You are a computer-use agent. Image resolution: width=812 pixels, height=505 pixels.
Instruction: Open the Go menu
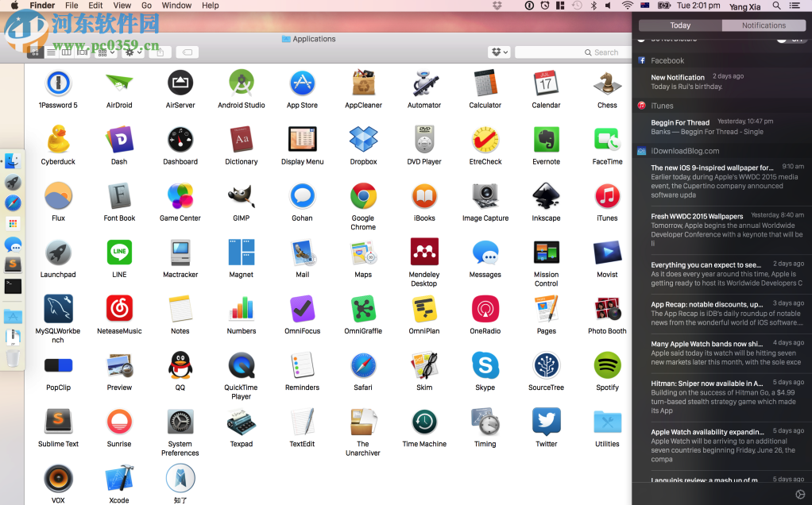[148, 6]
